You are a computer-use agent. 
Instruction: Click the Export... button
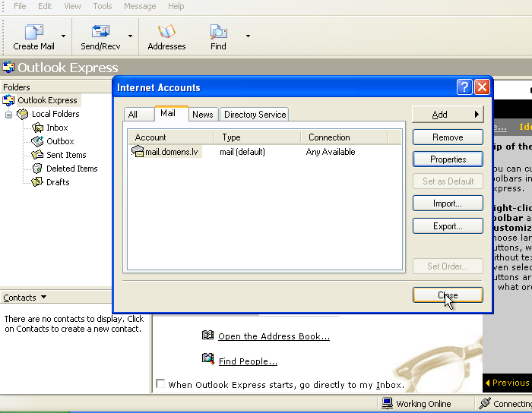(448, 226)
